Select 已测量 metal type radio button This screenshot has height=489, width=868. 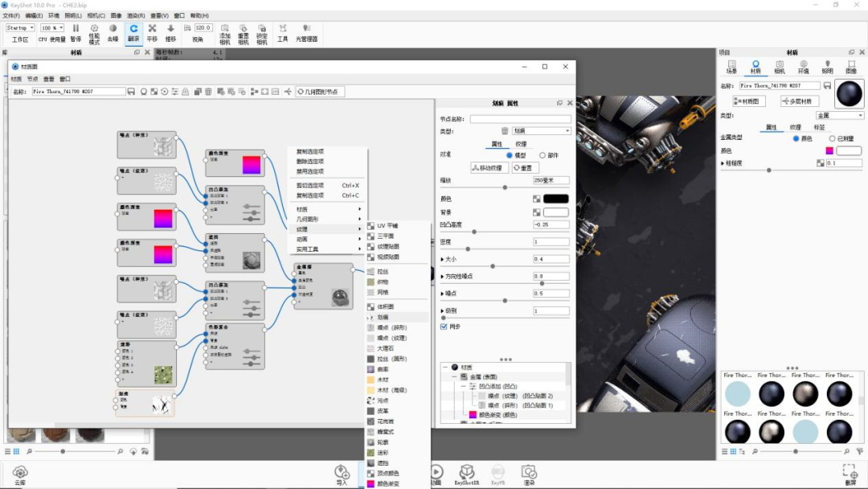pos(832,138)
